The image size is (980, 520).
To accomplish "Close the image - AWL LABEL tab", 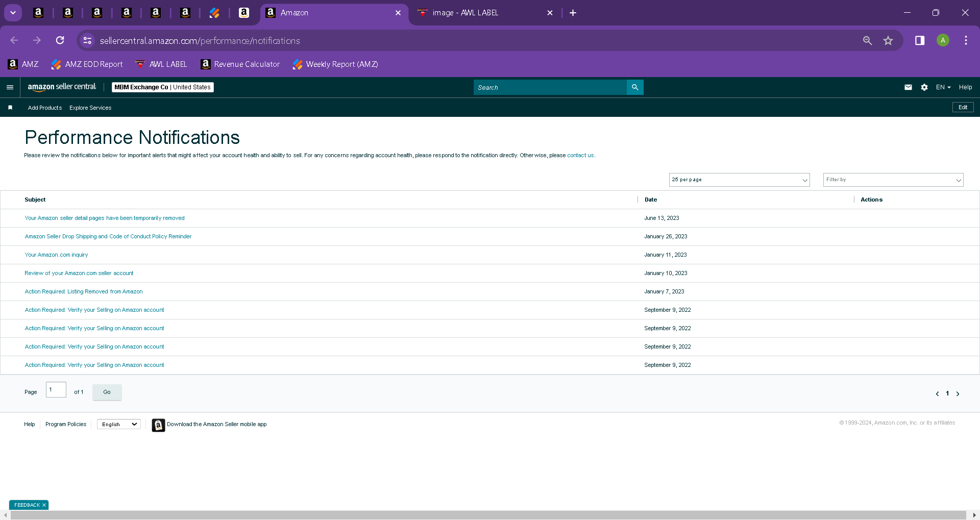I will (550, 13).
